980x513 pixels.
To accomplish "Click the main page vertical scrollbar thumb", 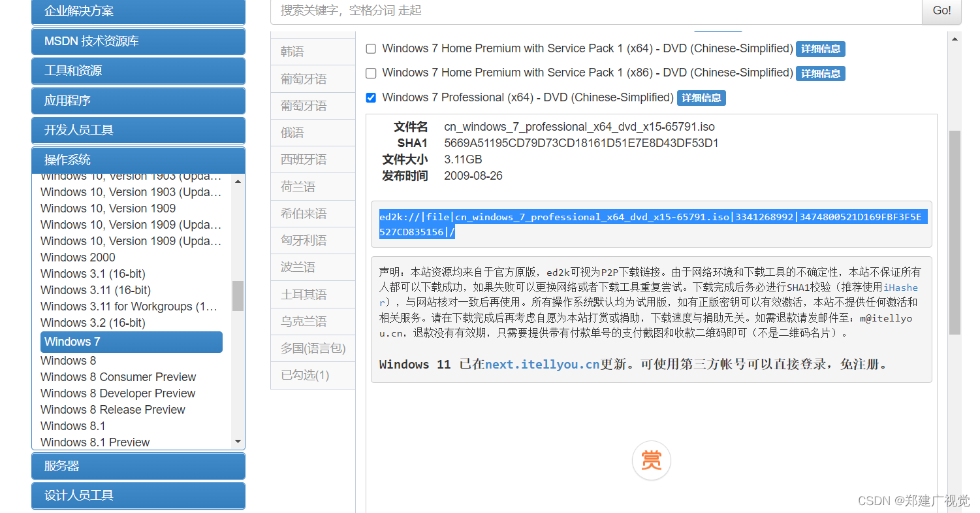I will pos(955,233).
